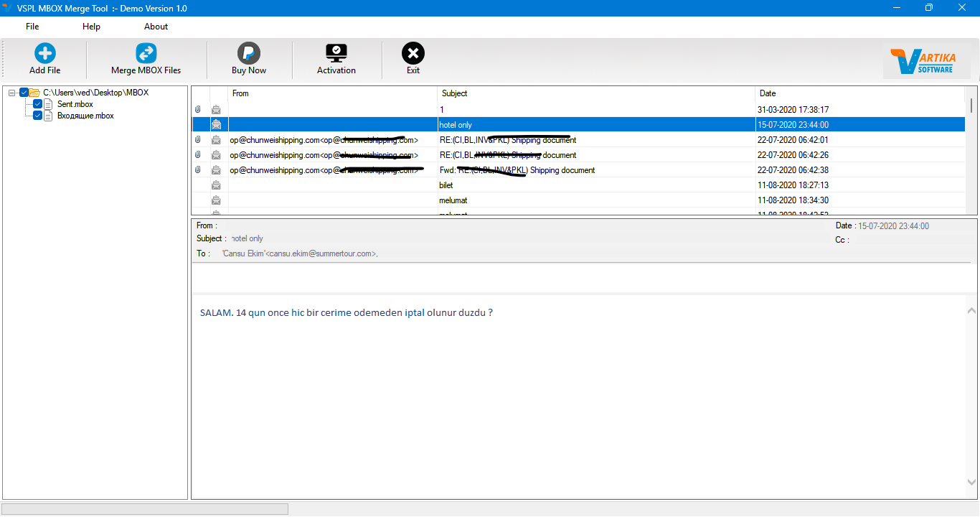
Task: Sort emails by the Subject column header
Action: [x=596, y=93]
